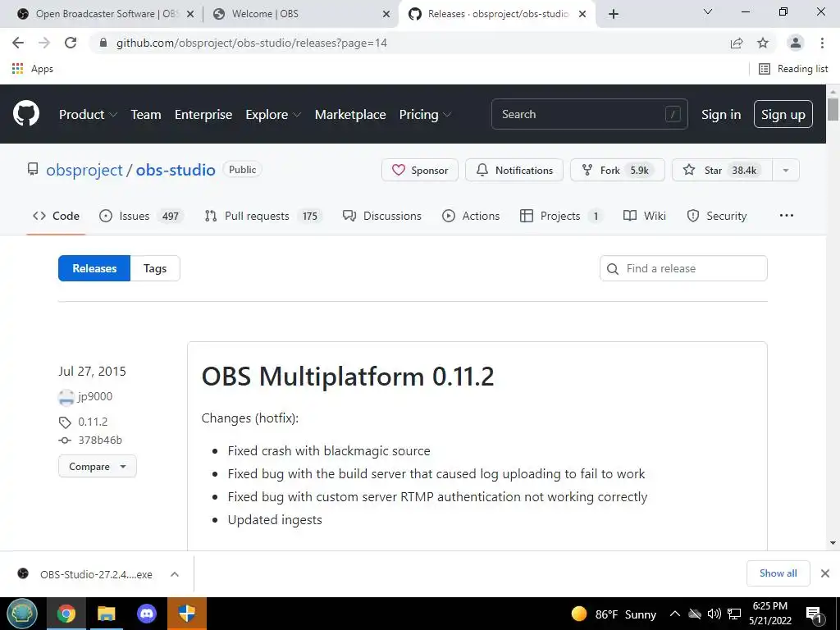840x630 pixels.
Task: Click the browser forward arrow
Action: (44, 43)
